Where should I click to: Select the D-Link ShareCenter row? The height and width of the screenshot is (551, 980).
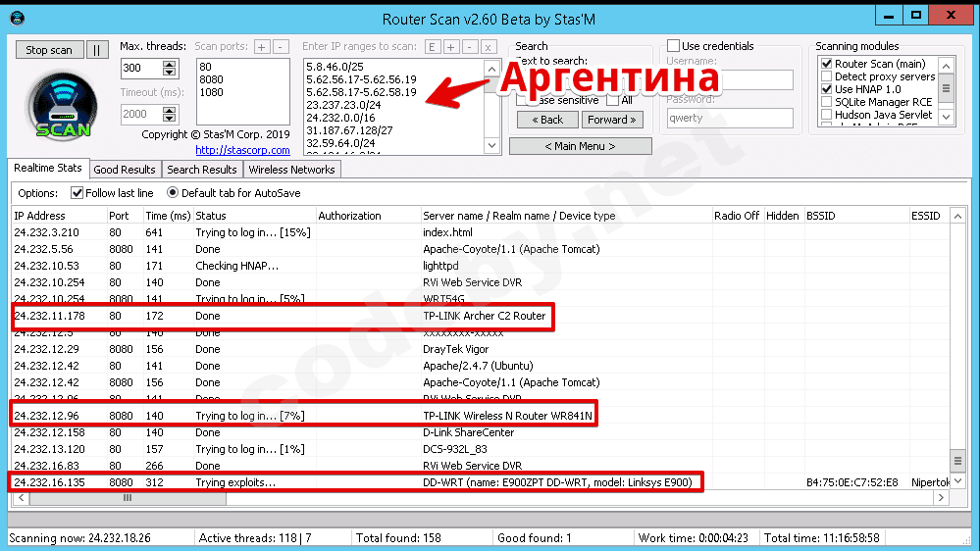click(x=482, y=432)
